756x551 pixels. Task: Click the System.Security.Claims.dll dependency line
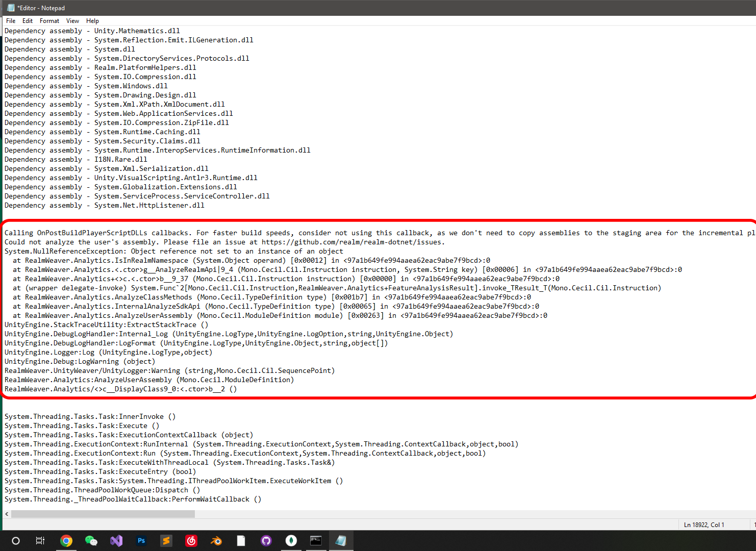(x=103, y=141)
